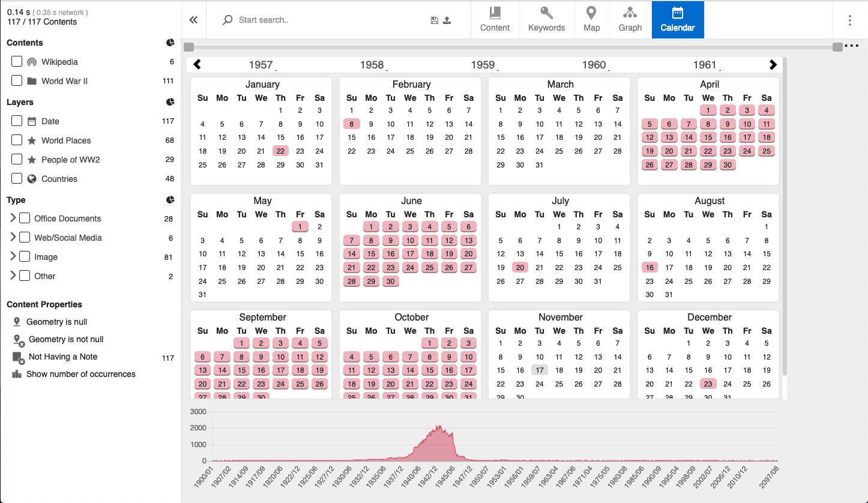Expand the Office Documents type
Image resolution: width=868 pixels, height=503 pixels.
click(13, 218)
